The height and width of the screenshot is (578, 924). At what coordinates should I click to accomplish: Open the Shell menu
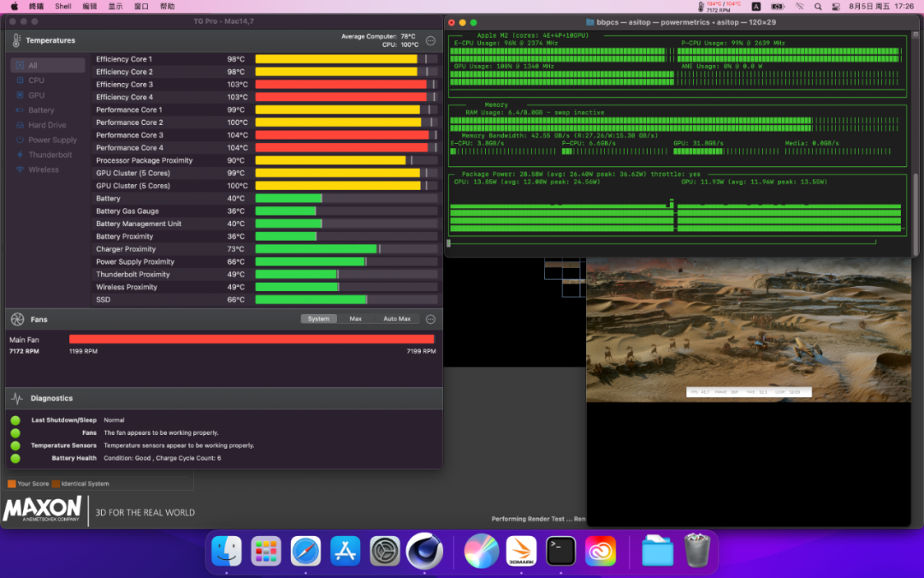(x=63, y=6)
